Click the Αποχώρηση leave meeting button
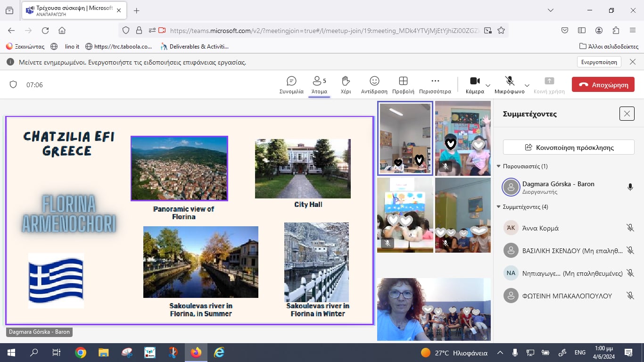 [x=603, y=85]
